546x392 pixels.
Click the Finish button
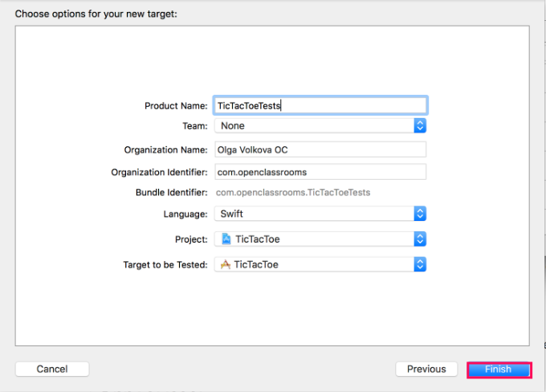point(499,370)
